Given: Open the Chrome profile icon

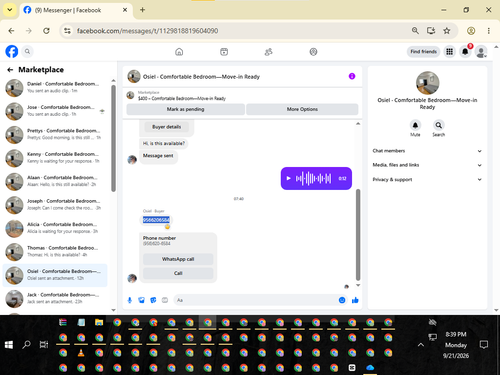Looking at the screenshot, I should pyautogui.click(x=471, y=31).
